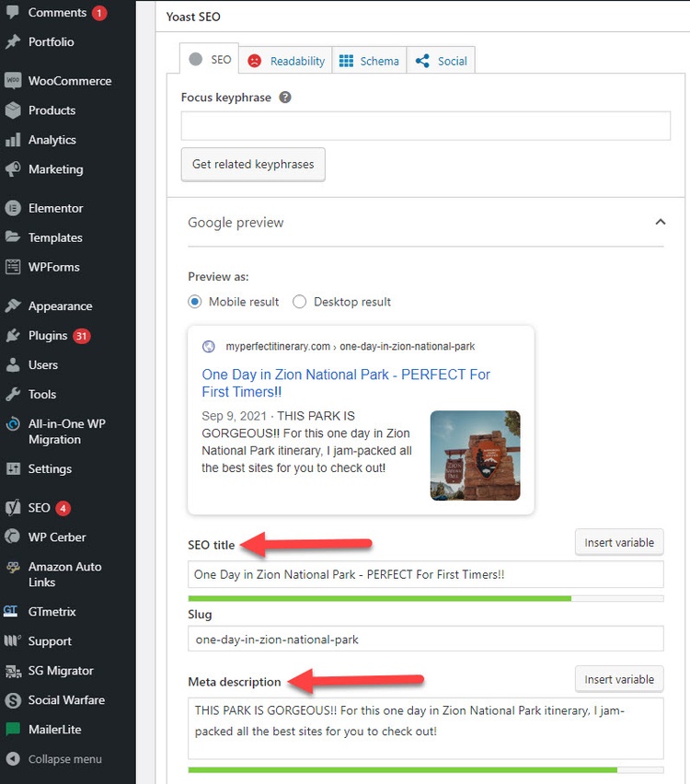Click the Settings sliders icon
This screenshot has width=690, height=784.
point(13,468)
